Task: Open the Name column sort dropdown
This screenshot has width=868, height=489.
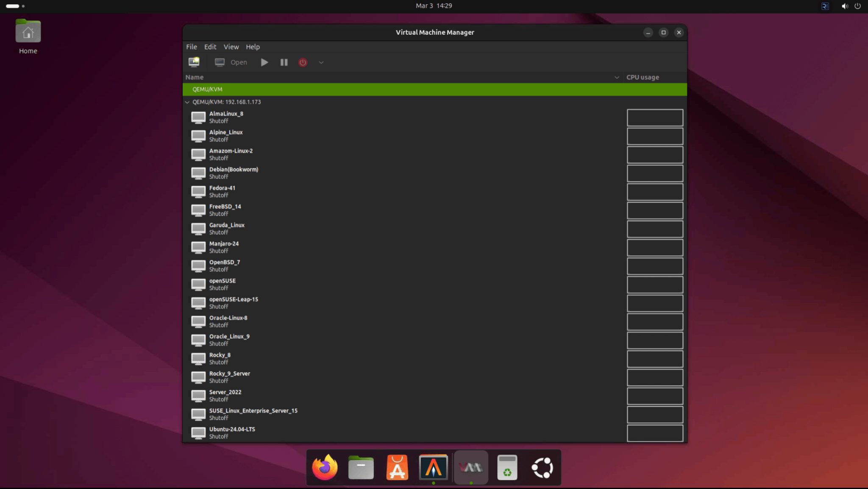Action: 617,77
